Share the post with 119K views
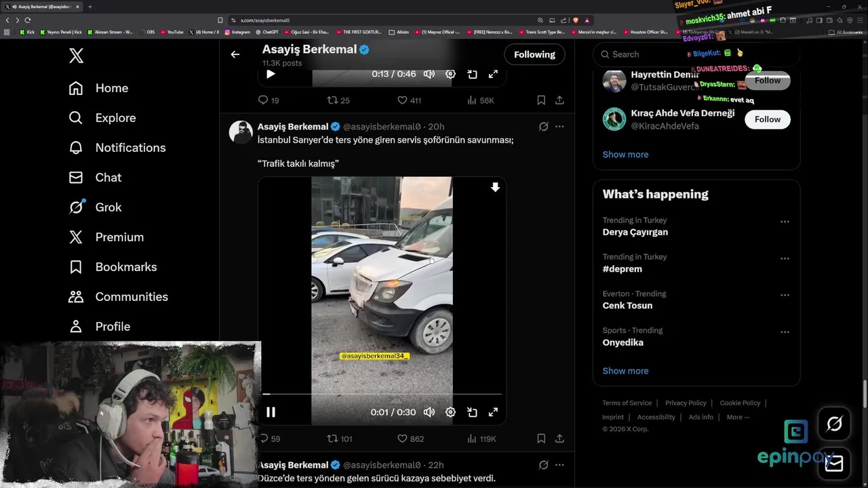 559,439
